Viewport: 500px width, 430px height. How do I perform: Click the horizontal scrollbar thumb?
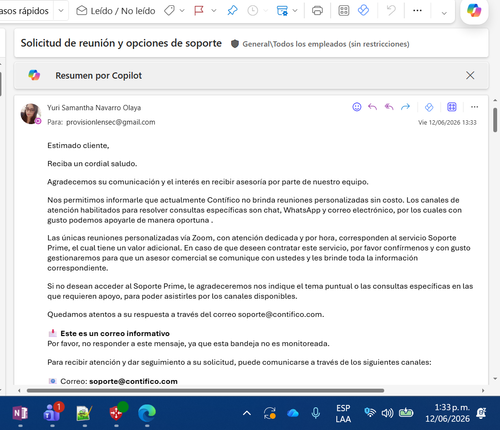[x=205, y=390]
